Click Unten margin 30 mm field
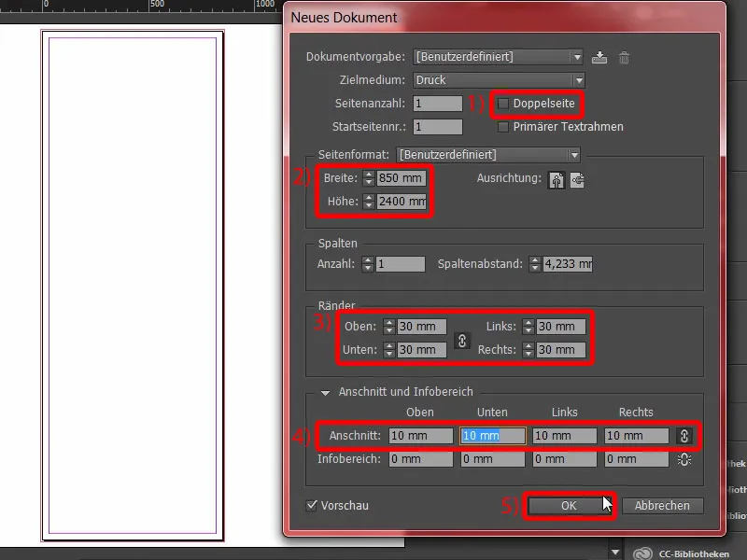 tap(422, 349)
